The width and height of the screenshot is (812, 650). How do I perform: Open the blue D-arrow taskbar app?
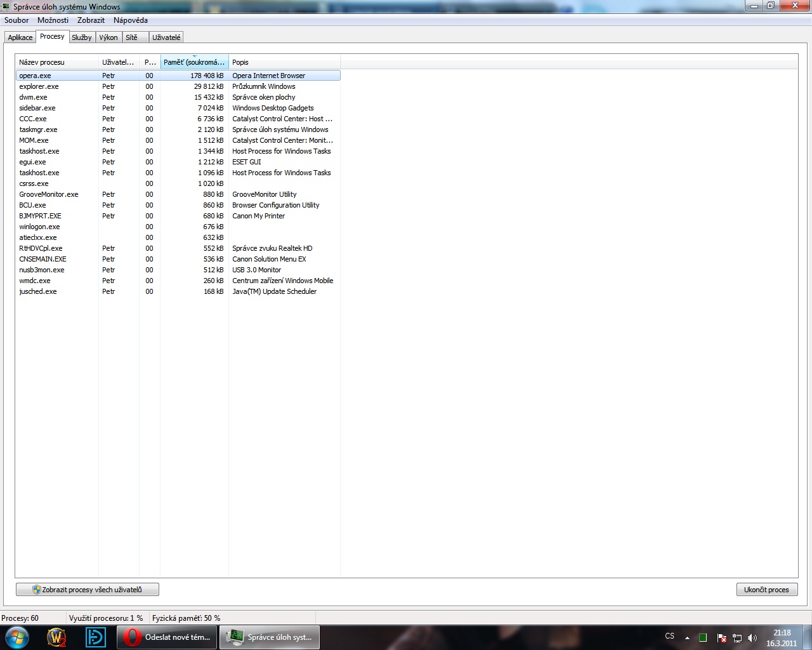96,637
